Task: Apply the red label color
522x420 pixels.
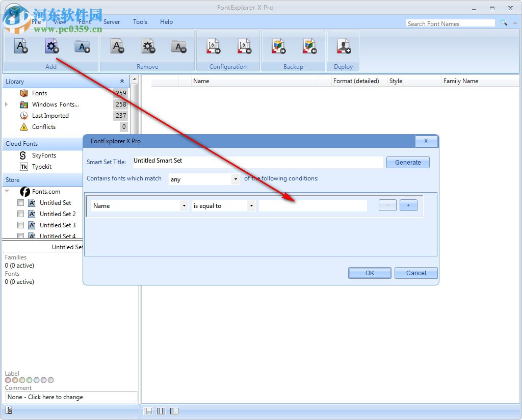Action: coord(8,380)
